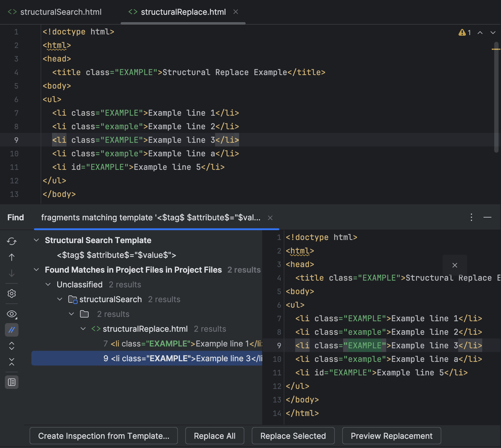Collapse the structuralSearch folder node

point(59,299)
